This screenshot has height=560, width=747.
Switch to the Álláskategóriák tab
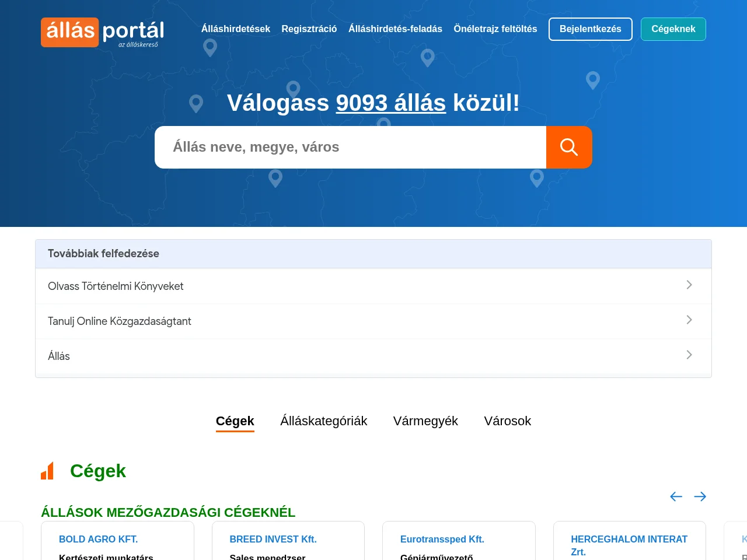pos(324,421)
